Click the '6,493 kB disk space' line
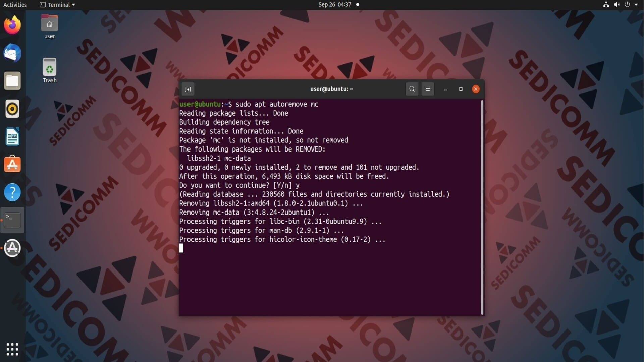 (284, 177)
